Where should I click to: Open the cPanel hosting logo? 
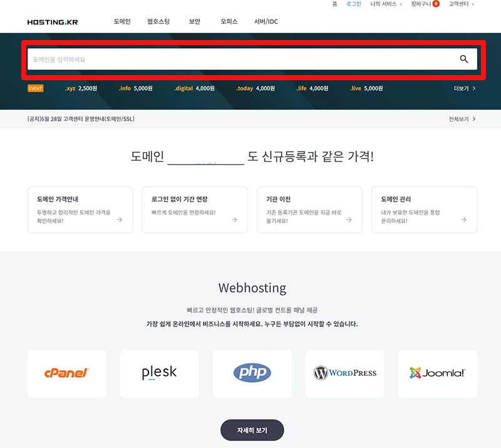(66, 373)
